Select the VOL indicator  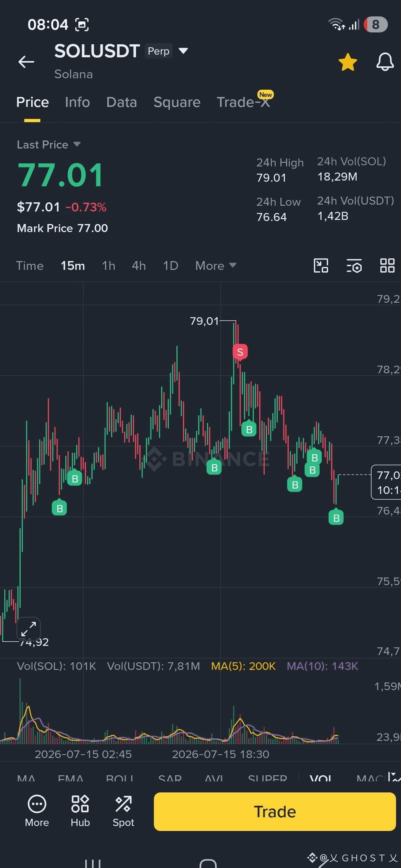click(x=320, y=778)
